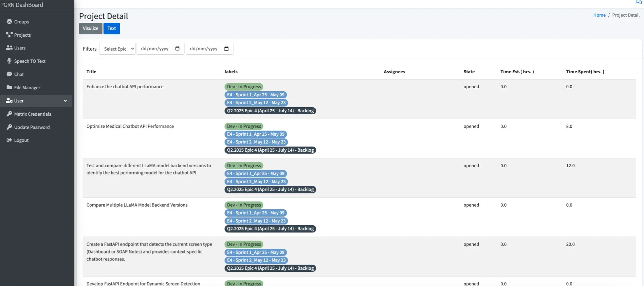Click the PGRN DashBoard title
644x286 pixels.
click(x=22, y=5)
